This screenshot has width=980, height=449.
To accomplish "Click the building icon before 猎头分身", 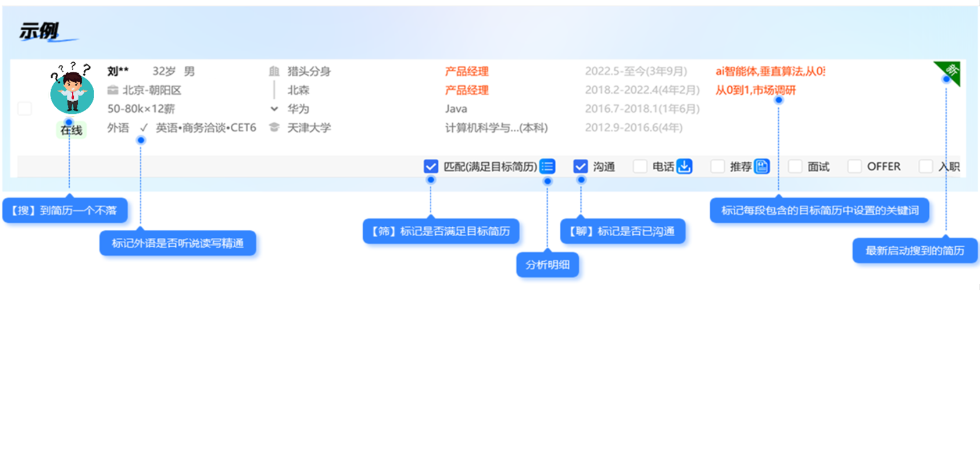I will point(274,71).
